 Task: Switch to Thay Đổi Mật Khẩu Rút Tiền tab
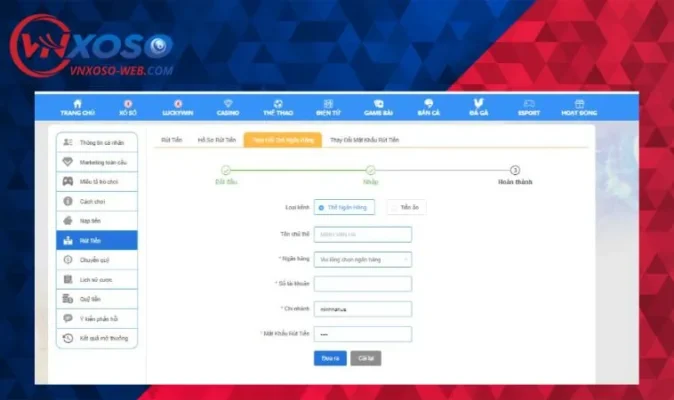coord(365,140)
